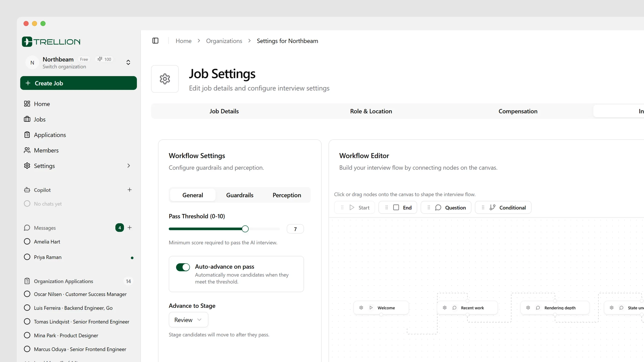Select the Tomas Lindqvist application circle

27,322
